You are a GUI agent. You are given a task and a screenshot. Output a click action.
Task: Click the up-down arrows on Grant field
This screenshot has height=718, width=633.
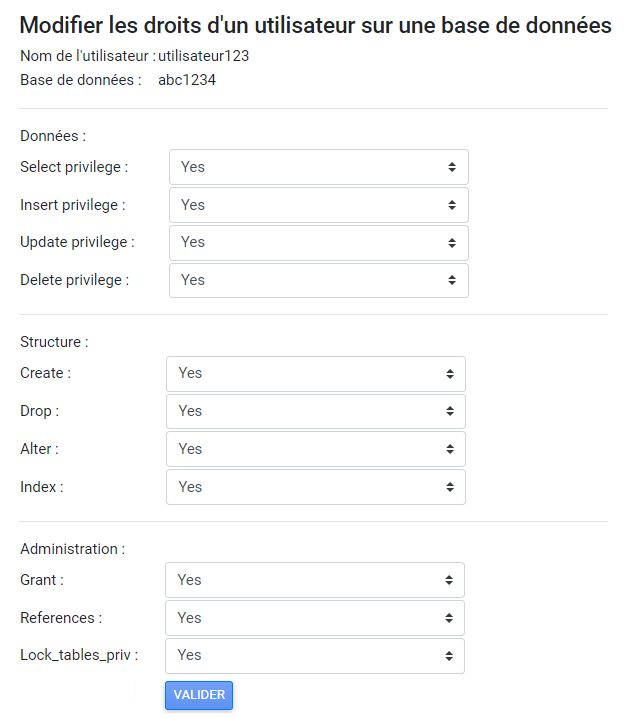pos(449,580)
